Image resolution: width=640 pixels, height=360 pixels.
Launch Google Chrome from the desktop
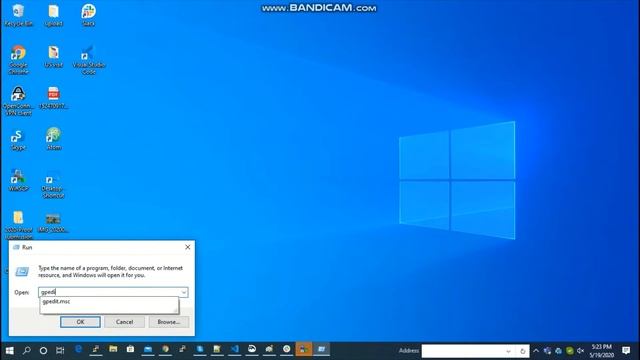coord(18,60)
